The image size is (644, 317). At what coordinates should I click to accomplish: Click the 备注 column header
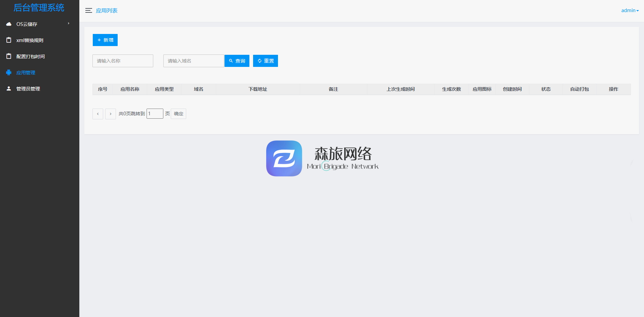pos(333,89)
